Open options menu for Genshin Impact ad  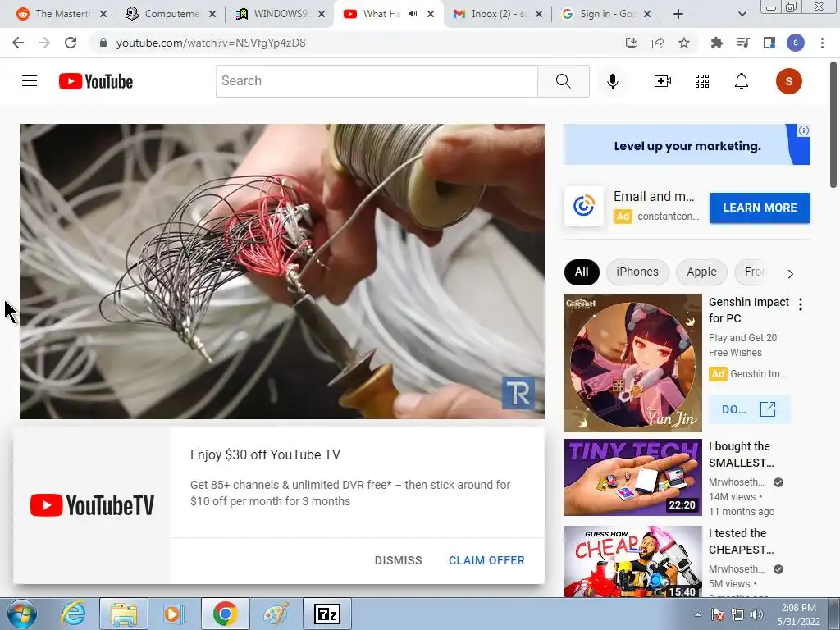[x=801, y=305]
